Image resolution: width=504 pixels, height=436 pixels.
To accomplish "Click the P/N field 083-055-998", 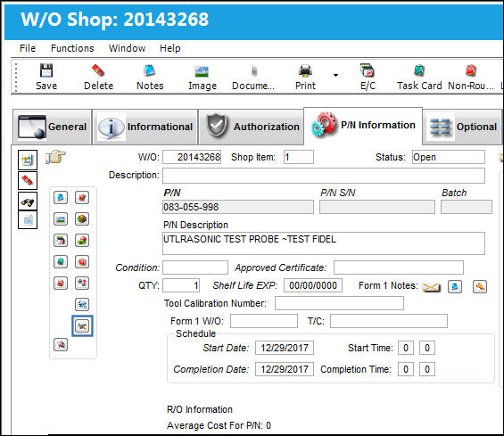I will pos(238,207).
